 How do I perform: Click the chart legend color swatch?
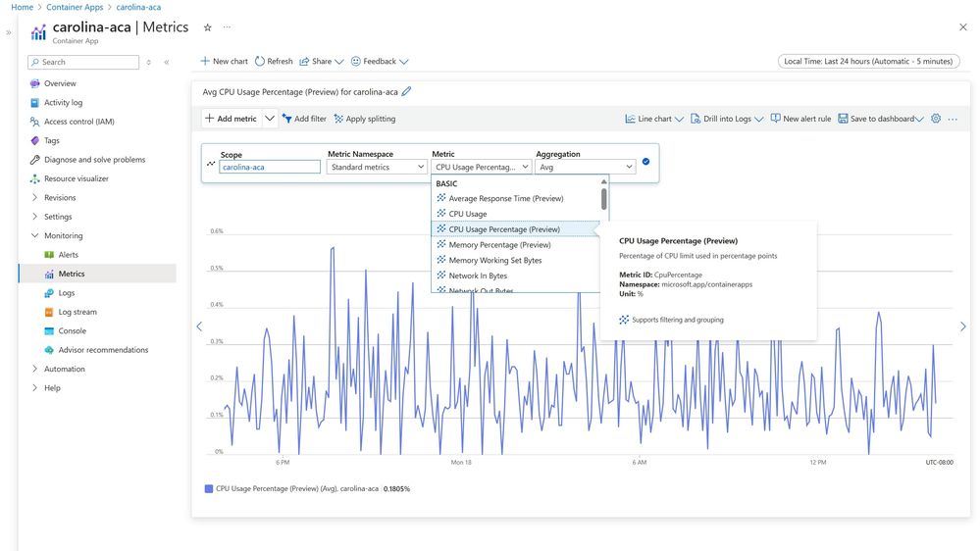pyautogui.click(x=209, y=488)
